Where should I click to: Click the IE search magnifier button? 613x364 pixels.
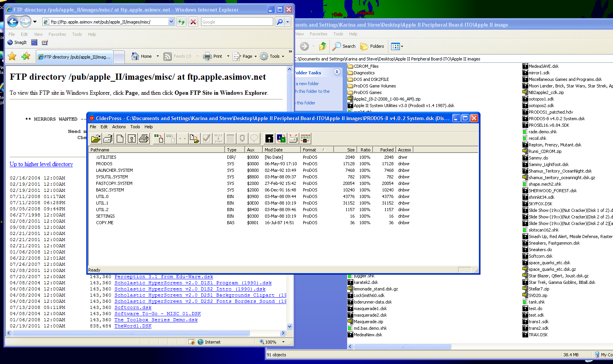(x=280, y=22)
